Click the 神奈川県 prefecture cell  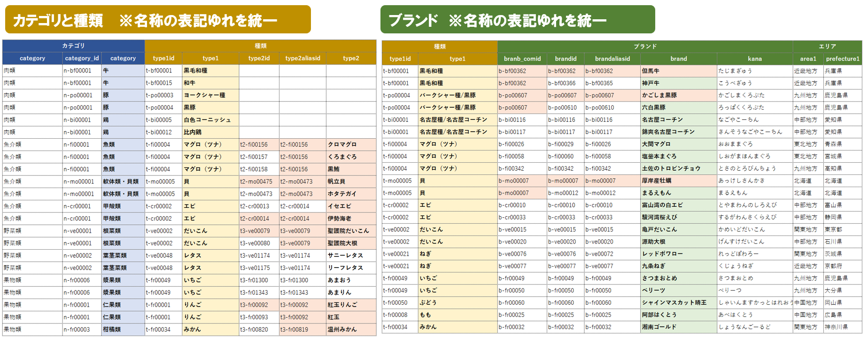coord(843,327)
